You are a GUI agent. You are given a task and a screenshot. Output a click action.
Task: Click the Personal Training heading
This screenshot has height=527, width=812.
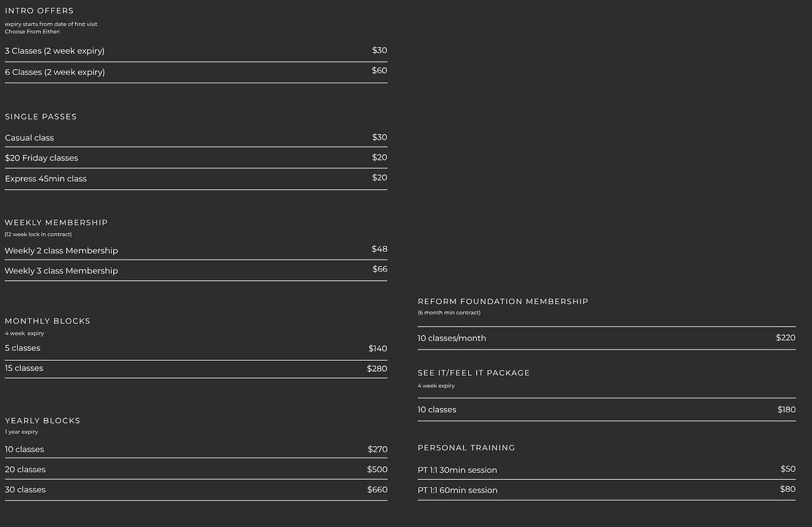click(466, 448)
